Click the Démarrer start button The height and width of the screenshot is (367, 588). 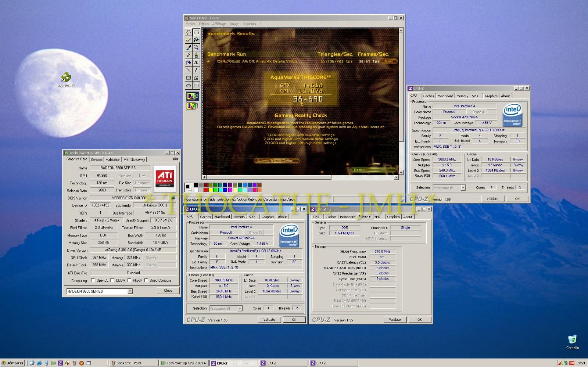click(12, 363)
